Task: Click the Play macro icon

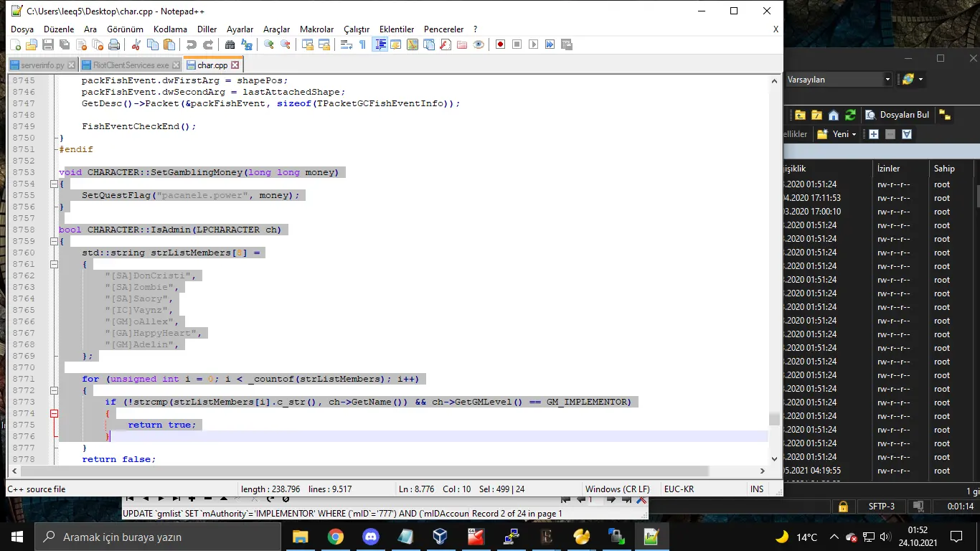Action: click(x=533, y=44)
